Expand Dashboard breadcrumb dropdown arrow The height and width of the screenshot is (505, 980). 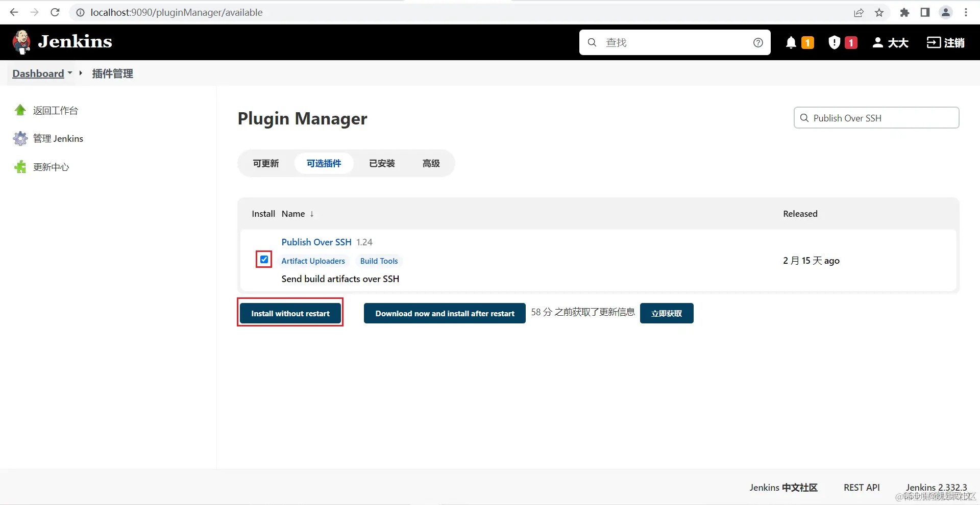(70, 73)
